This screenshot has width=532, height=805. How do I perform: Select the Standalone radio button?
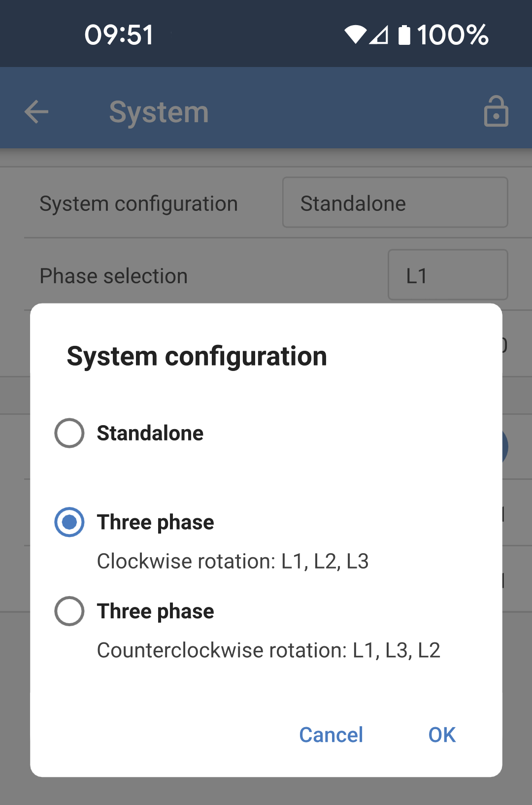click(69, 433)
